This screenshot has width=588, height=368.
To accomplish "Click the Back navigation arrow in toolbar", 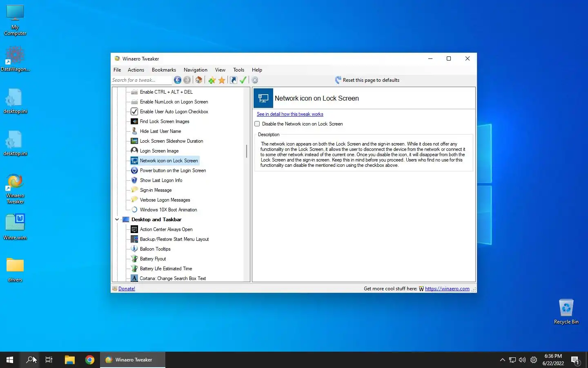I will [177, 80].
